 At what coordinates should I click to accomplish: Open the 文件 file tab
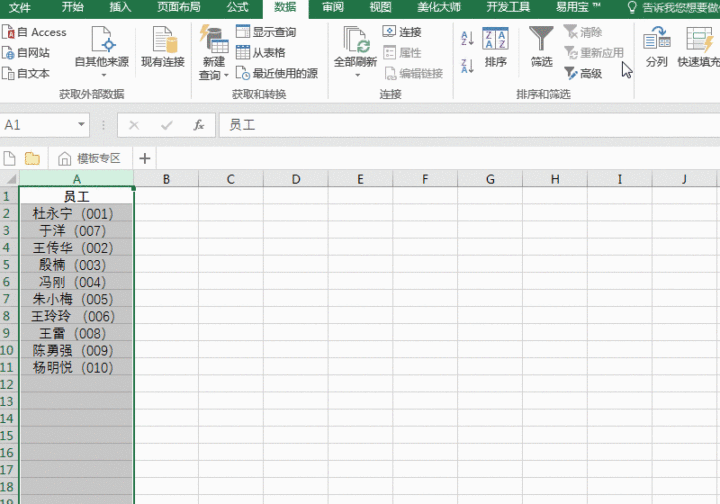20,7
